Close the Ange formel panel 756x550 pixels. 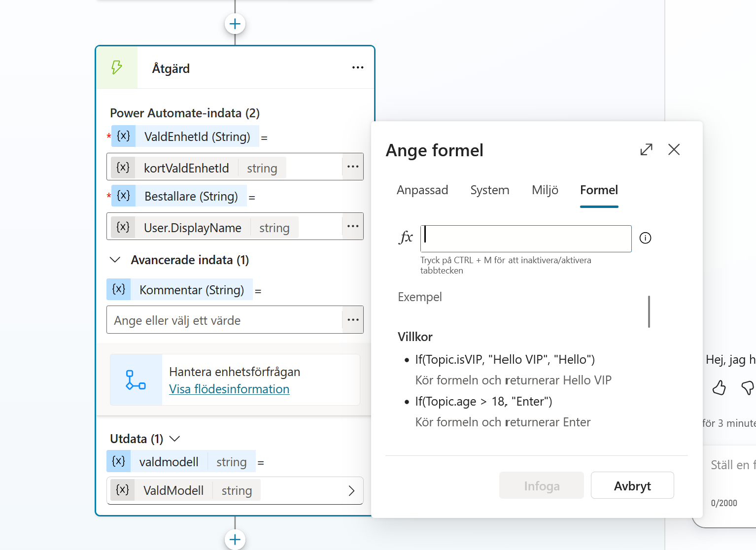(x=674, y=149)
